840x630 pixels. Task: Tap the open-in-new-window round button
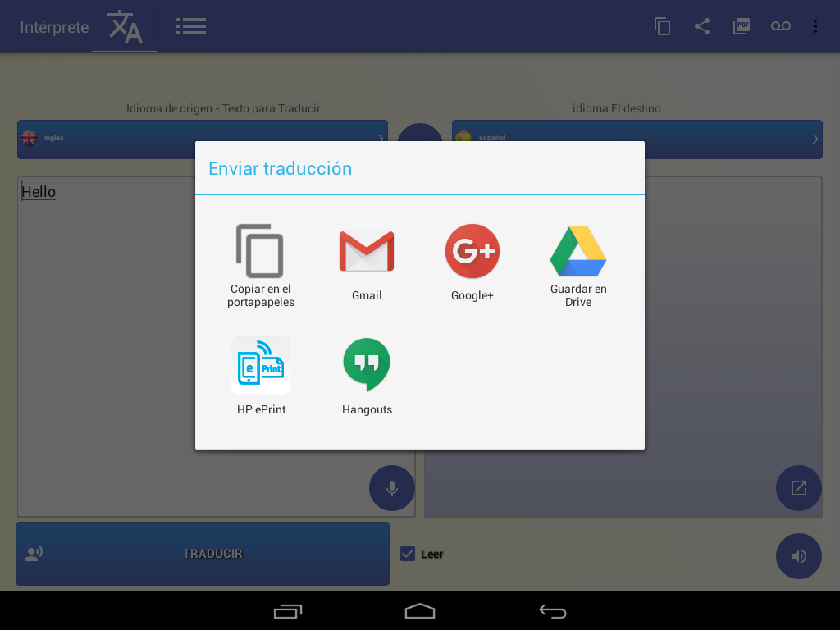[x=798, y=487]
